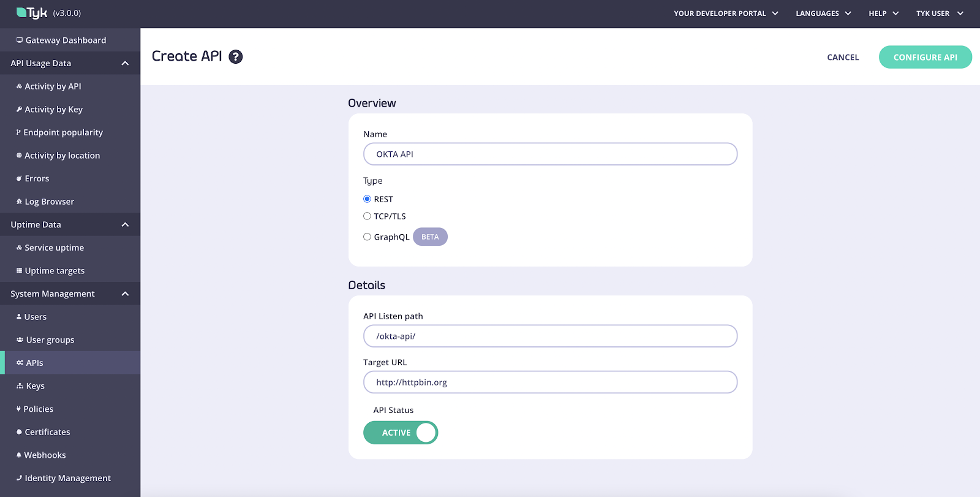Open the Policies page from sidebar
The image size is (980, 497).
38,409
